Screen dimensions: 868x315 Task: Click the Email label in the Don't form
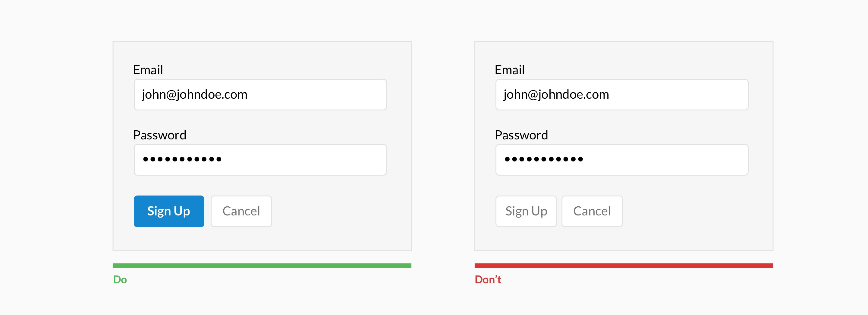click(x=509, y=70)
